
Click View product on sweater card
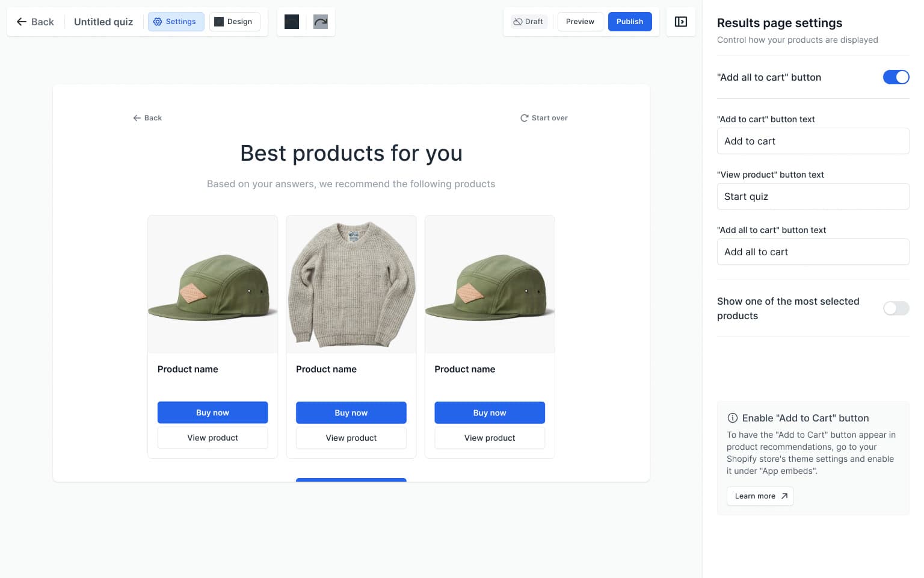click(351, 438)
